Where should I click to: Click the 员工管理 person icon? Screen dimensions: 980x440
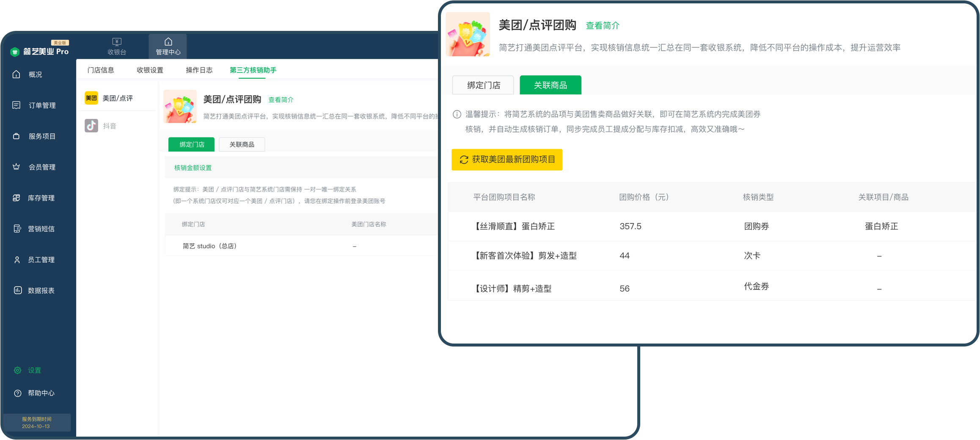tap(17, 260)
